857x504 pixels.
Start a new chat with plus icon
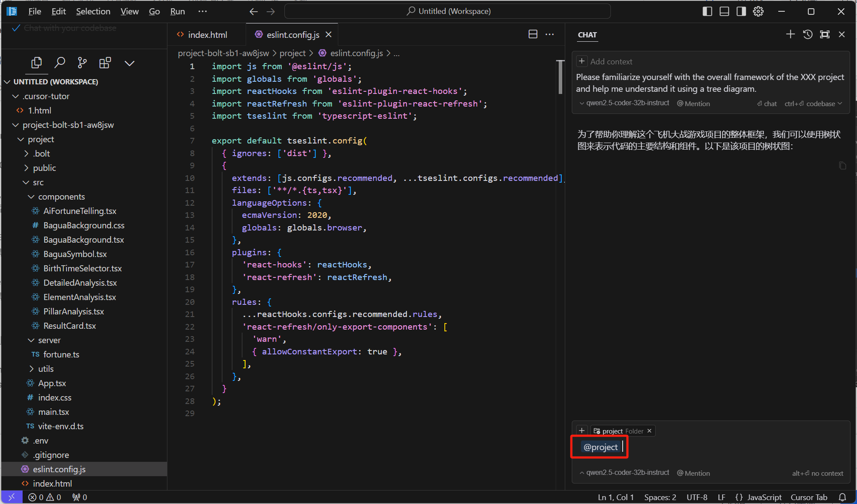(x=790, y=34)
